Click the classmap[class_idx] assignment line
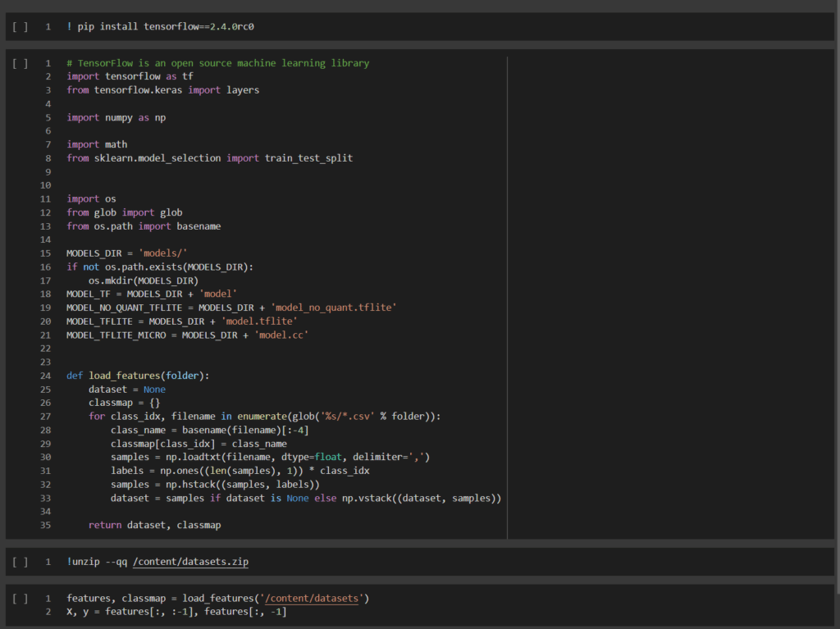Viewport: 840px width, 629px height. tap(199, 444)
